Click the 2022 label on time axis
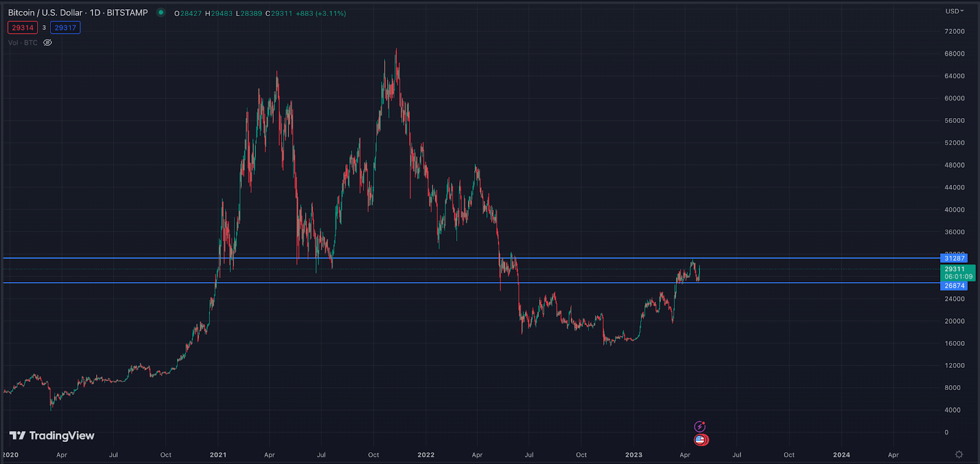Screen dimensions: 980x464 [x=426, y=455]
